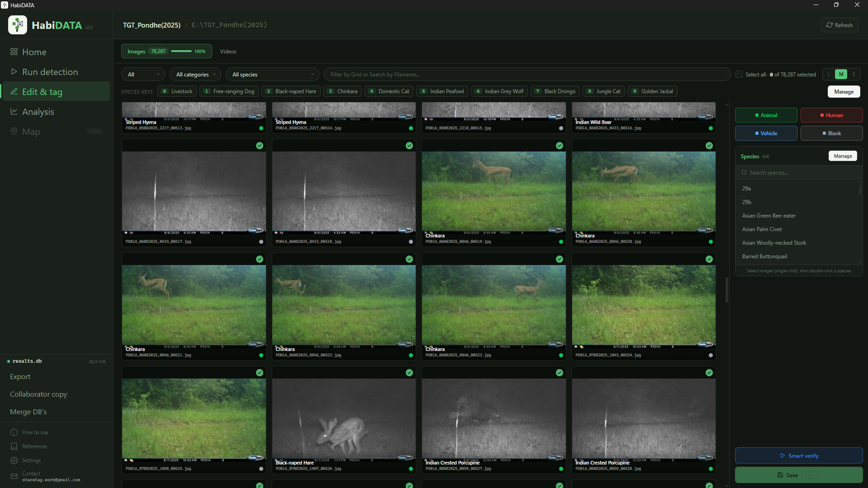Screen dimensions: 868x488
Task: Click the Filter by Grid or Filename field
Action: pyautogui.click(x=527, y=74)
